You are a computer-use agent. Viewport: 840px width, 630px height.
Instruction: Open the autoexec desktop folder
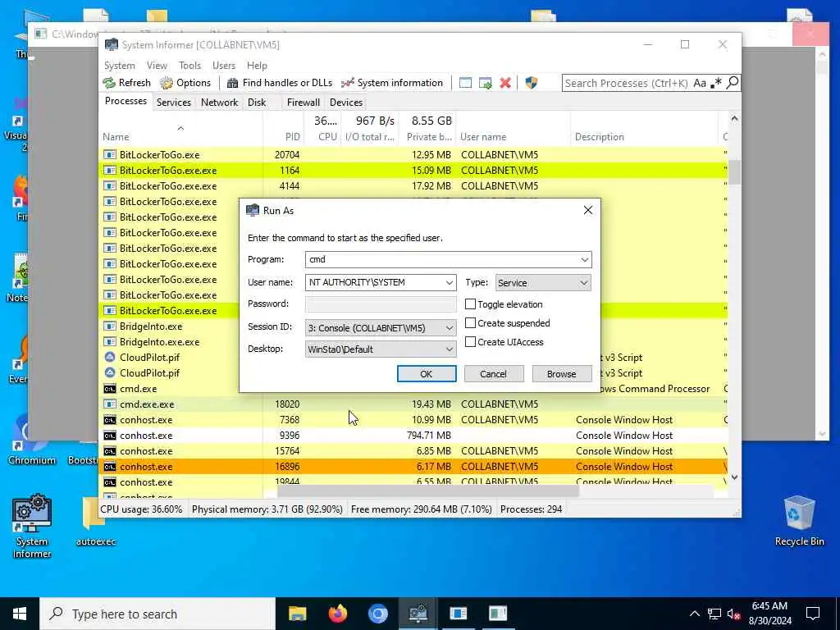tap(95, 523)
